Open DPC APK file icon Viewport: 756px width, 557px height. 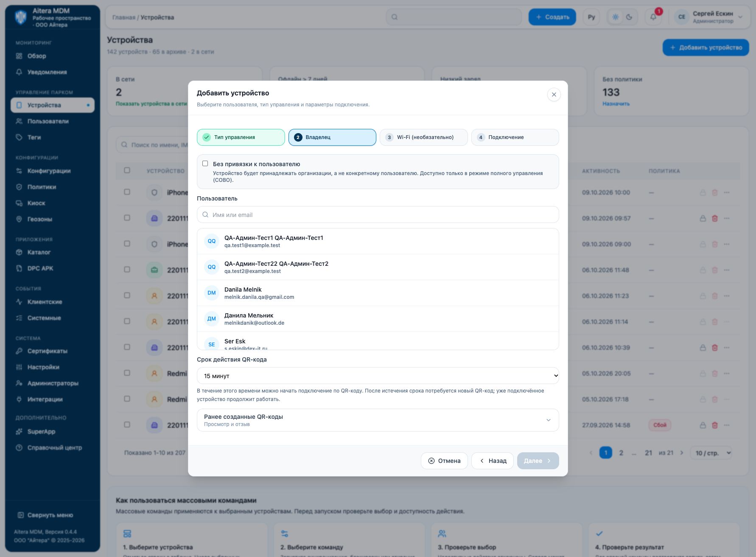(x=19, y=268)
